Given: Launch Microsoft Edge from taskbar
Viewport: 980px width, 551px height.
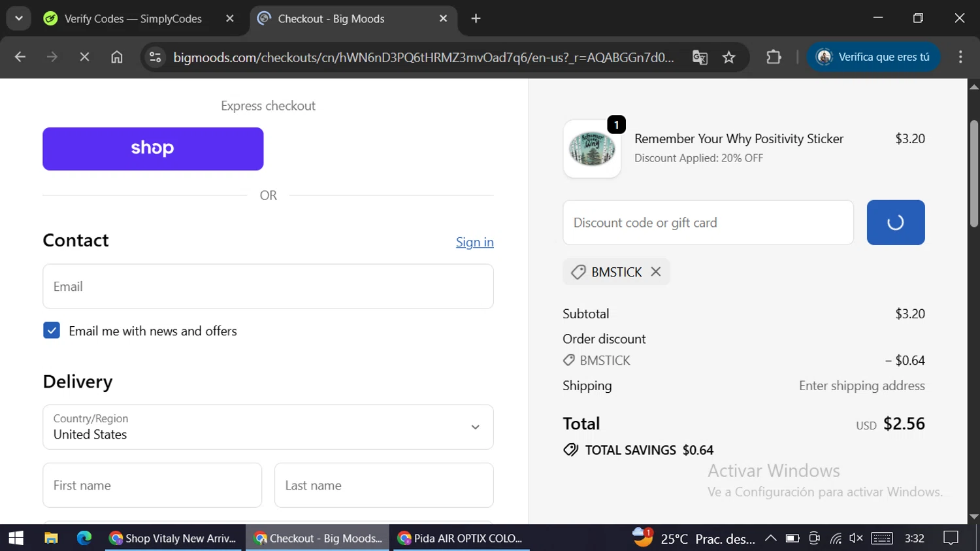Looking at the screenshot, I should pos(84,538).
